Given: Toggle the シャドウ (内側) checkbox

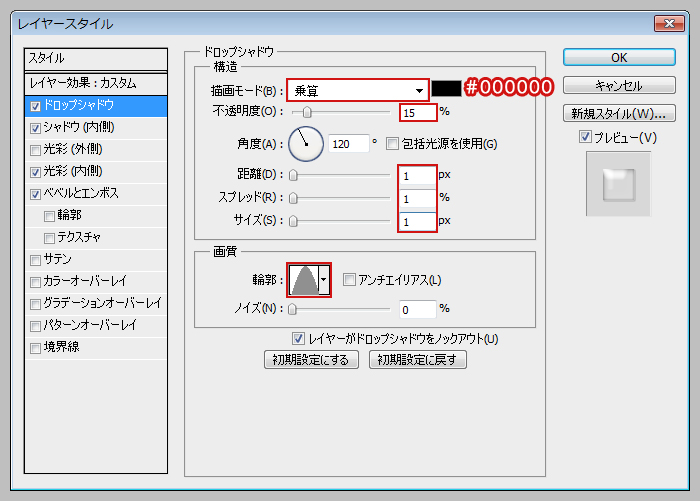Looking at the screenshot, I should (36, 129).
